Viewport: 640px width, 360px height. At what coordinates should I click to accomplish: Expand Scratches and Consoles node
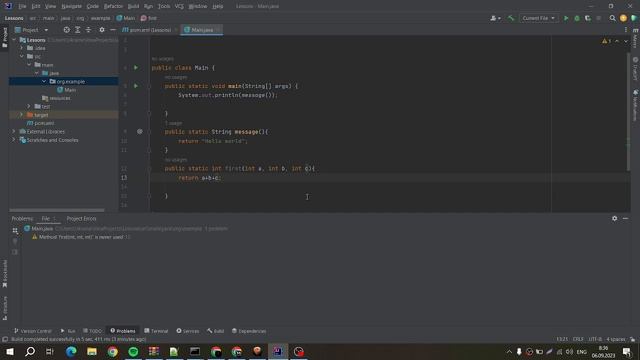[x=14, y=140]
